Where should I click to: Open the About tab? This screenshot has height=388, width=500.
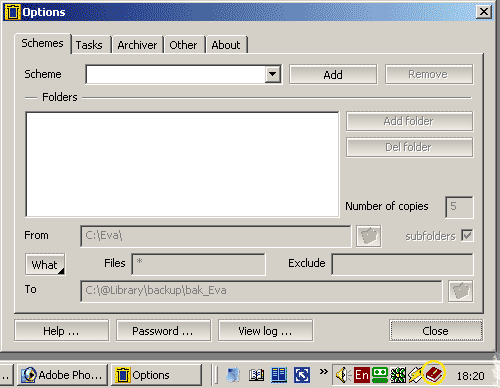[226, 45]
